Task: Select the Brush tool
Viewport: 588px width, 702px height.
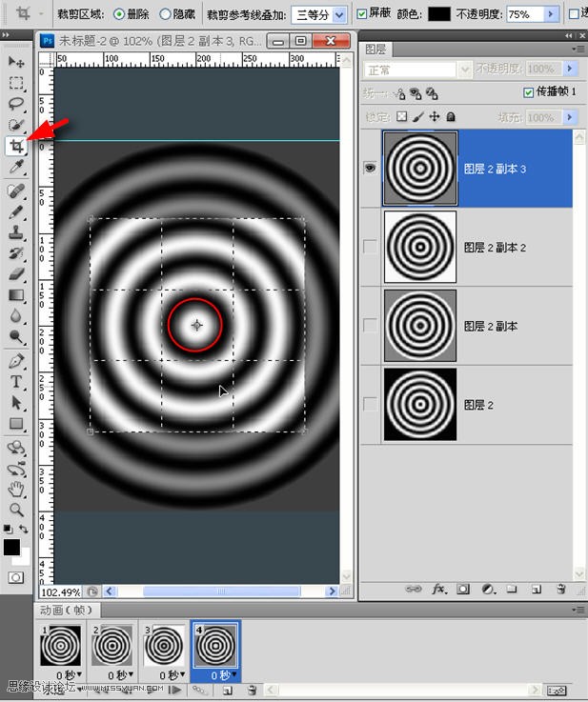Action: (x=16, y=212)
